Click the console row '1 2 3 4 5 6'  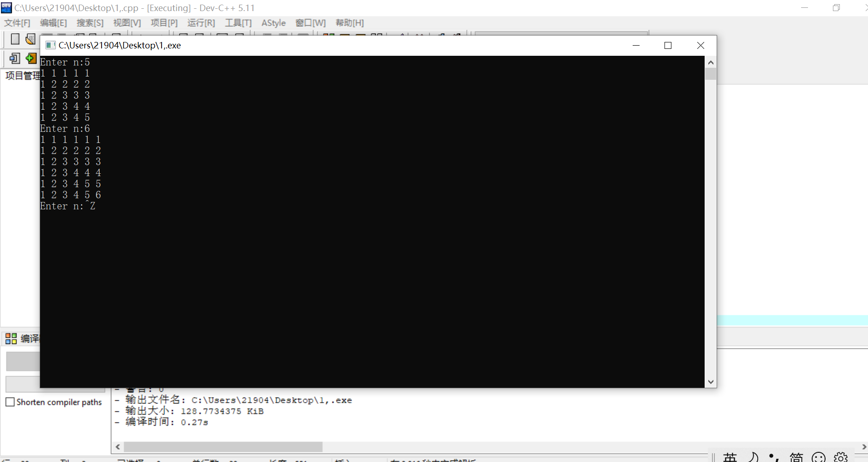click(x=71, y=195)
